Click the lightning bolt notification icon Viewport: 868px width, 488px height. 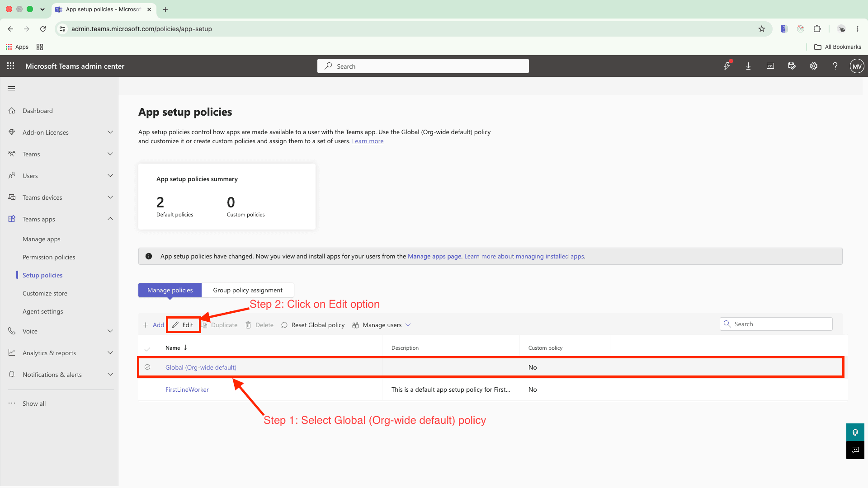[x=727, y=66]
